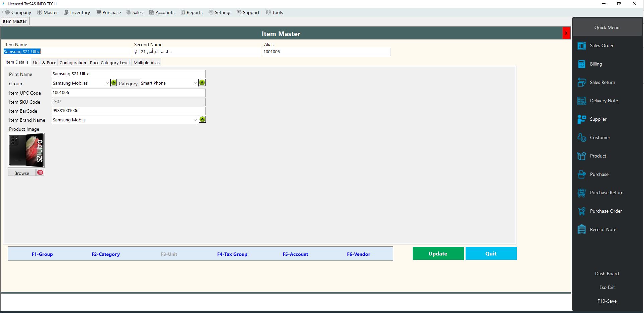Click the Sales Return icon

(x=581, y=83)
